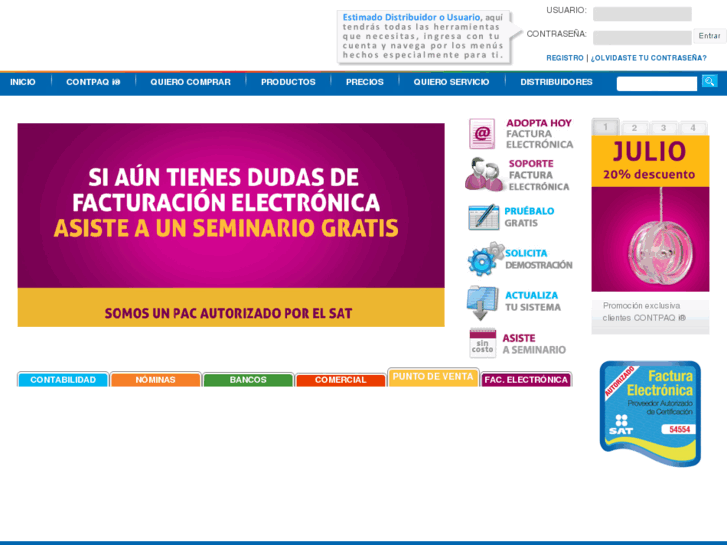727x545 pixels.
Task: Click the Soporte Factura Electrónica text link
Action: click(x=539, y=175)
